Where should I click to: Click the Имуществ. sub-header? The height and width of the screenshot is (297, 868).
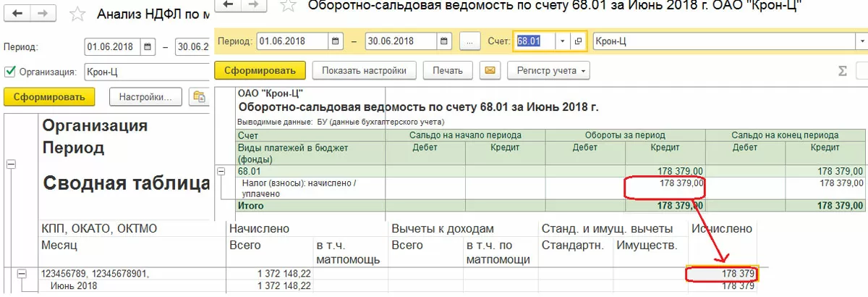tap(647, 246)
